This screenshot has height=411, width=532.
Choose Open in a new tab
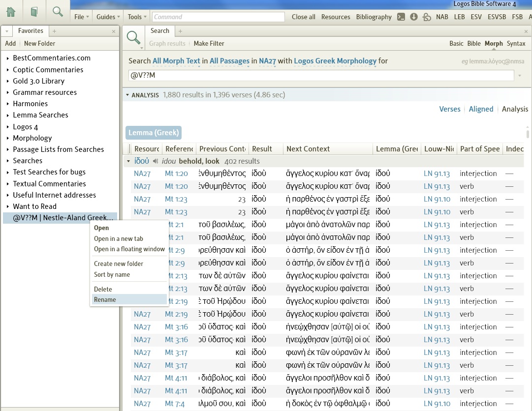(x=119, y=238)
